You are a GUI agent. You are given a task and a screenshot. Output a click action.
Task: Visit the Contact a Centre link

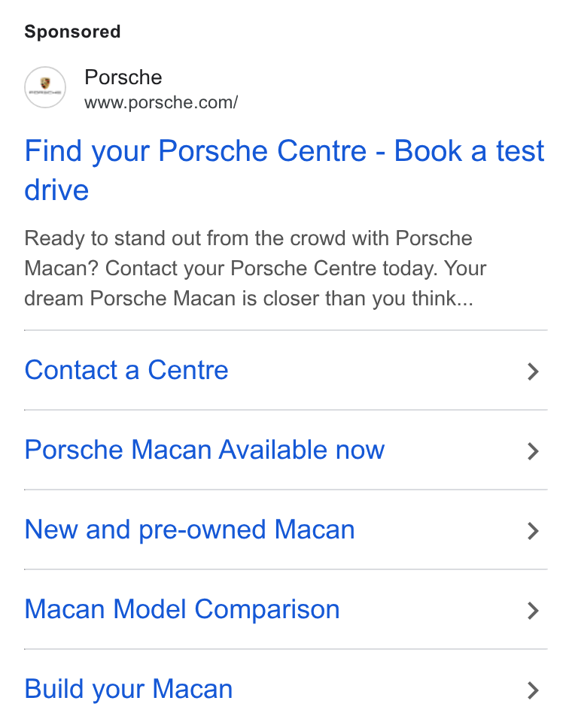(x=126, y=370)
